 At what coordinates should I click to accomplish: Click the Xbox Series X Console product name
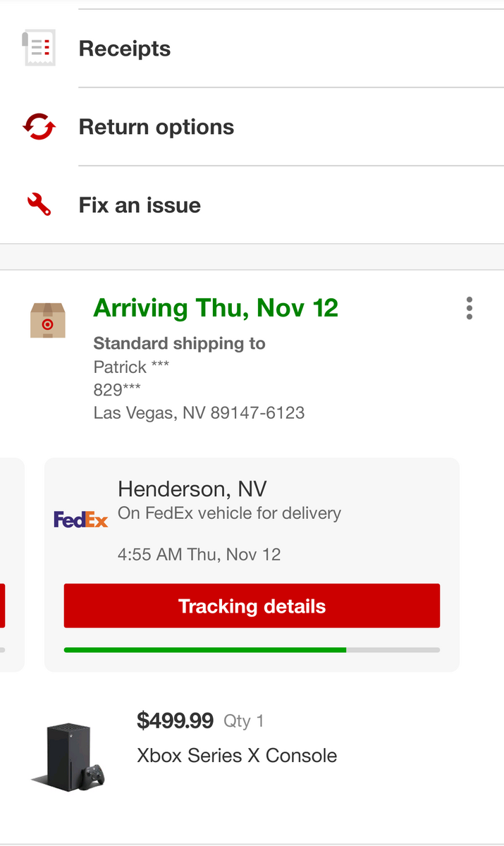[237, 756]
